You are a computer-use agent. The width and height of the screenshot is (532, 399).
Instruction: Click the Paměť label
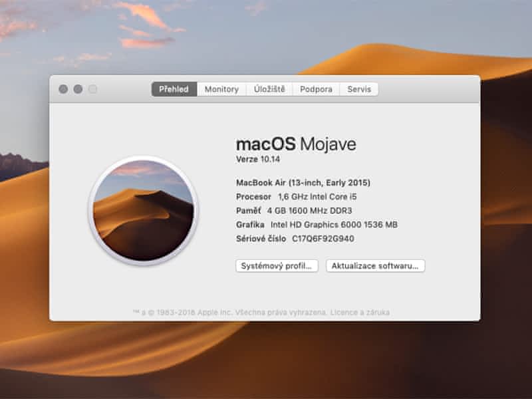click(248, 211)
